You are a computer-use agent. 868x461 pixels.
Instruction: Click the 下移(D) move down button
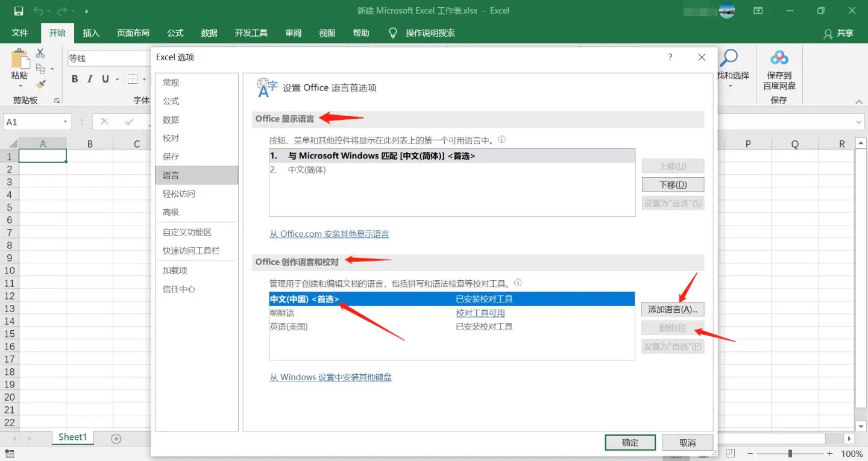(673, 184)
